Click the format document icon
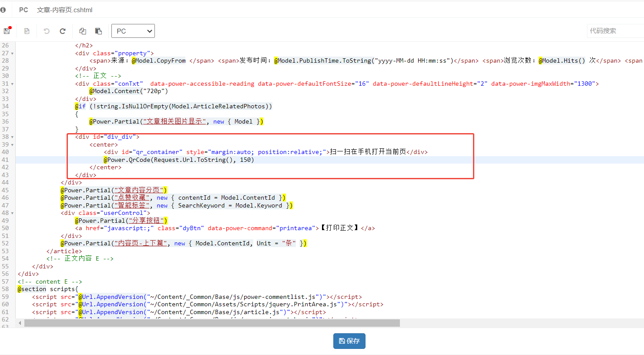 click(x=27, y=31)
